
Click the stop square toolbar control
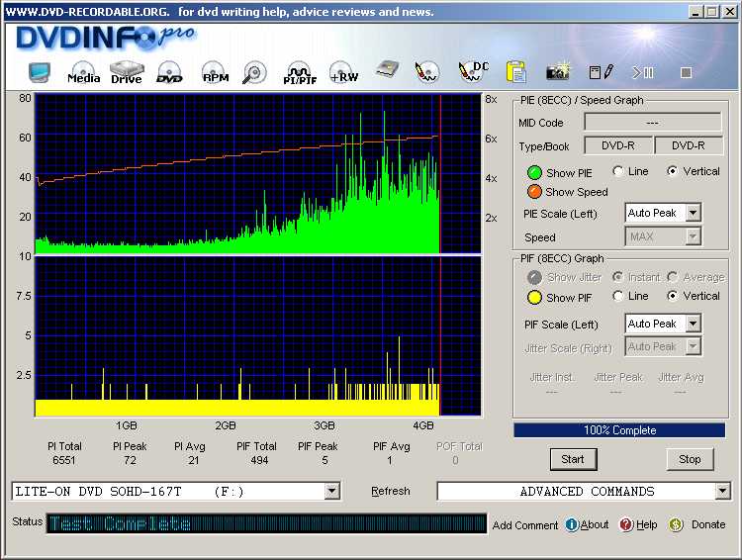point(687,72)
